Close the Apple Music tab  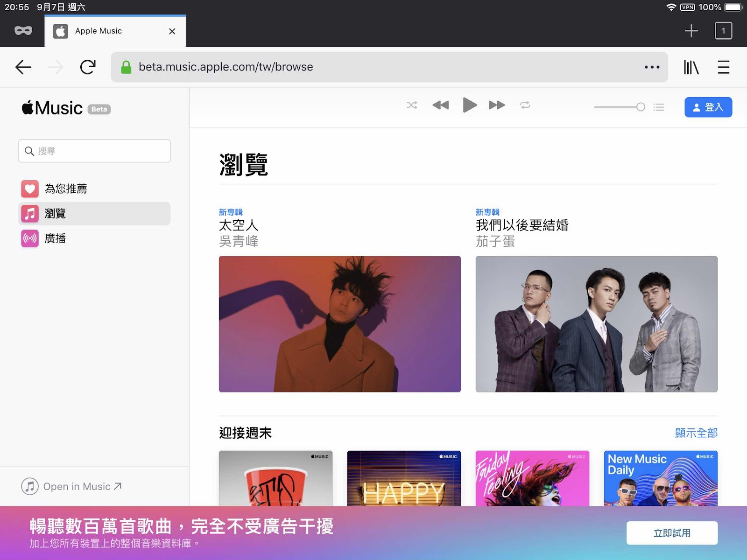click(172, 31)
